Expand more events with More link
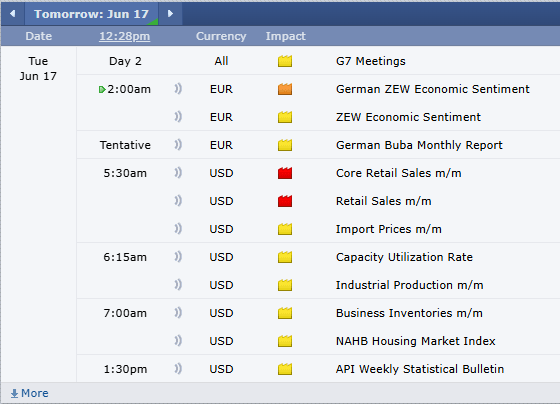This screenshot has width=560, height=404. [30, 393]
